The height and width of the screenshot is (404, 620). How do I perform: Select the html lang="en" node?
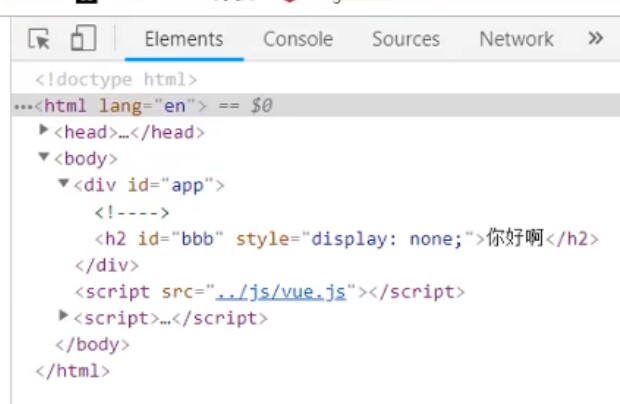point(316,106)
